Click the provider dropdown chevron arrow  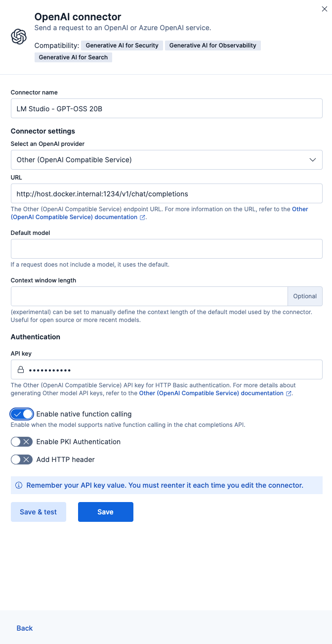click(x=312, y=160)
